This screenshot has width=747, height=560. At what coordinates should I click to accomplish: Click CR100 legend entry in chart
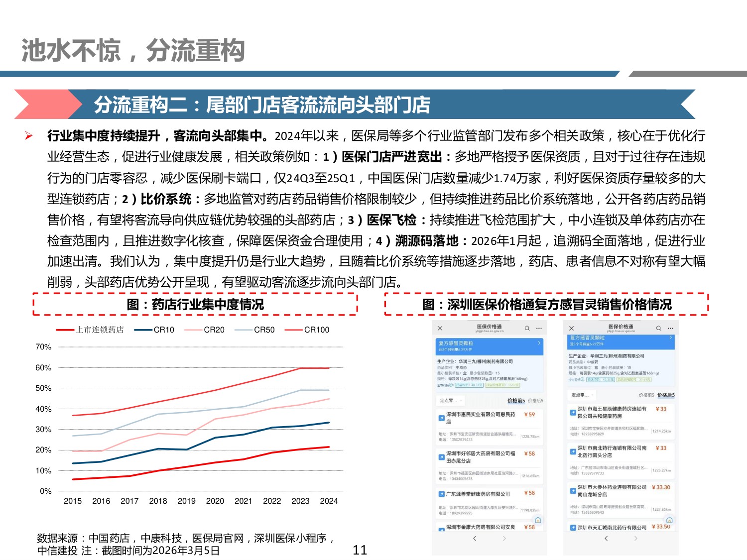point(307,330)
